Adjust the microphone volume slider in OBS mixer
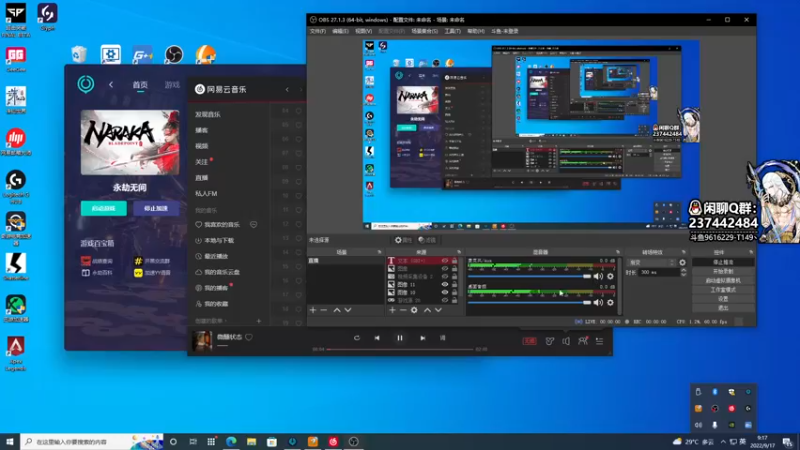 (529, 277)
